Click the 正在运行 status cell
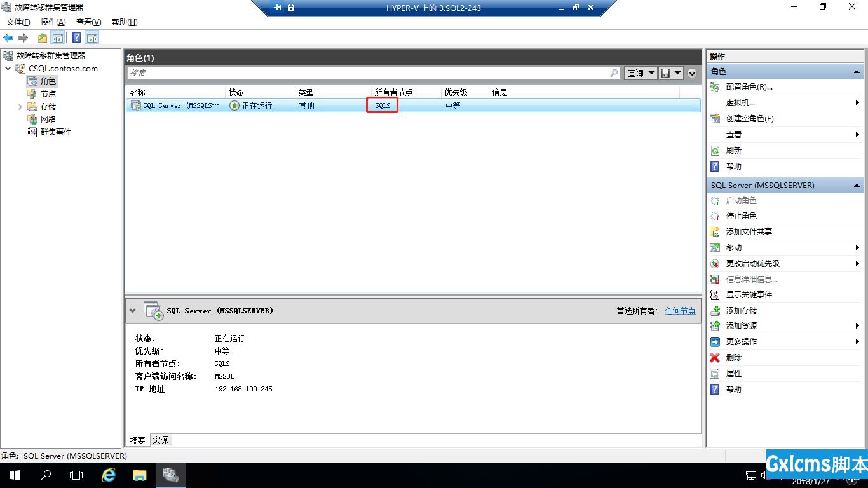 [x=257, y=105]
